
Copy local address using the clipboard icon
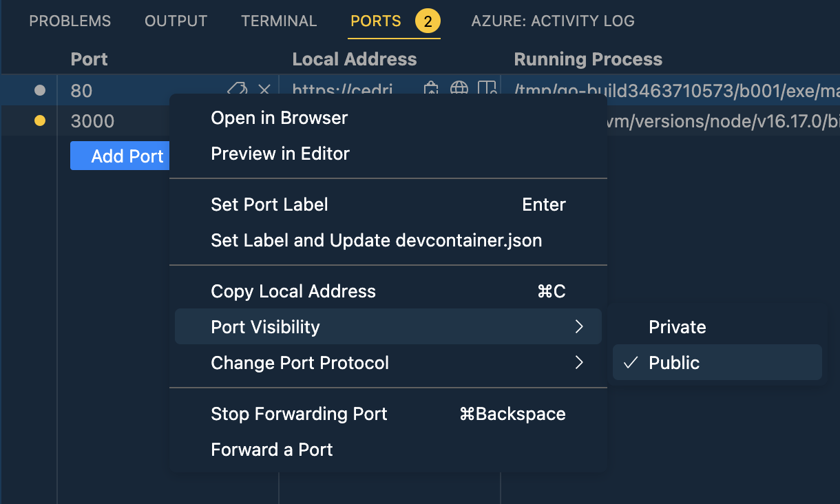click(x=430, y=90)
